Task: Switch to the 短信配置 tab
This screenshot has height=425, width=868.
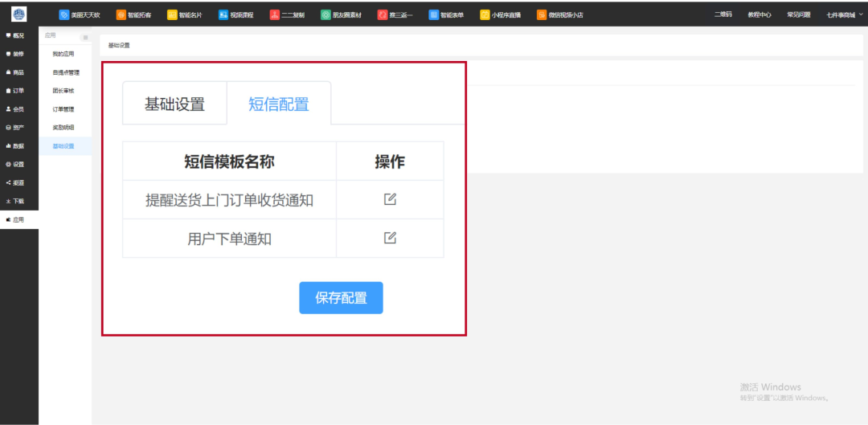Action: click(x=279, y=104)
